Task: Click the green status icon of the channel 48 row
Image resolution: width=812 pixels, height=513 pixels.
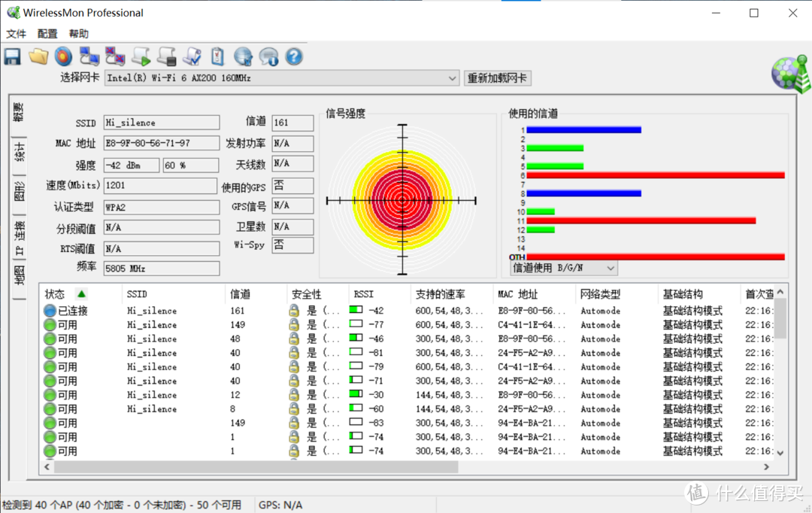Action: [50, 339]
